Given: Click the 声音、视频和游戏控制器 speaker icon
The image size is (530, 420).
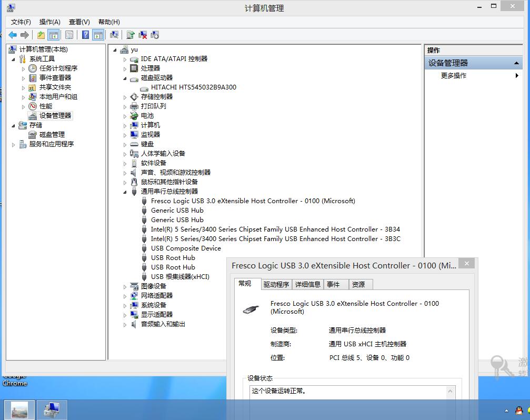Looking at the screenshot, I should pyautogui.click(x=134, y=173).
